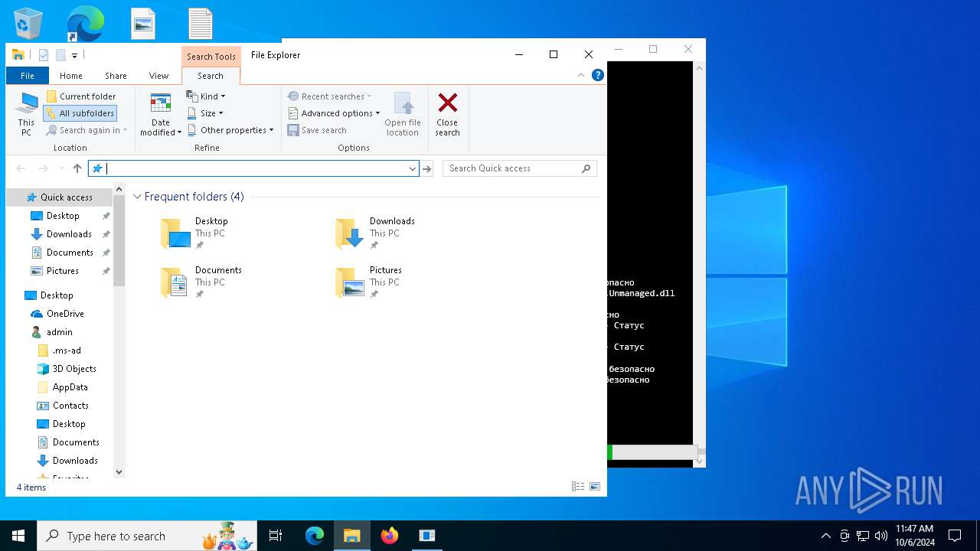
Task: Collapse the ribbon with the chevron
Action: tap(581, 75)
